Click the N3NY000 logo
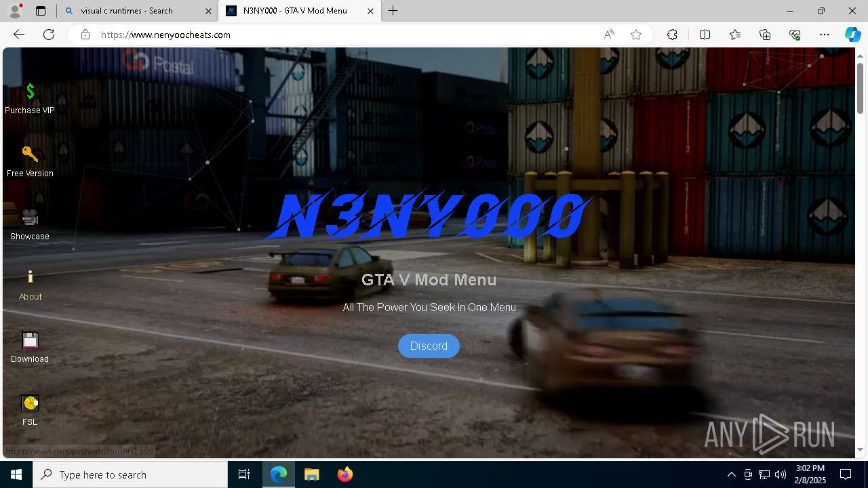The width and height of the screenshot is (868, 488). point(429,216)
